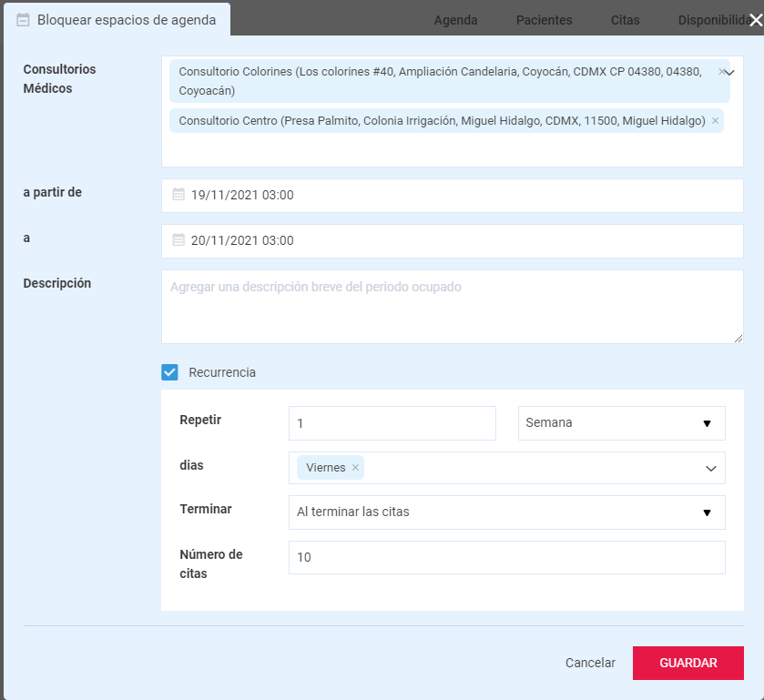Focus the end date field 20/11/2021 03:00
Screen dimensions: 764x700
click(453, 241)
